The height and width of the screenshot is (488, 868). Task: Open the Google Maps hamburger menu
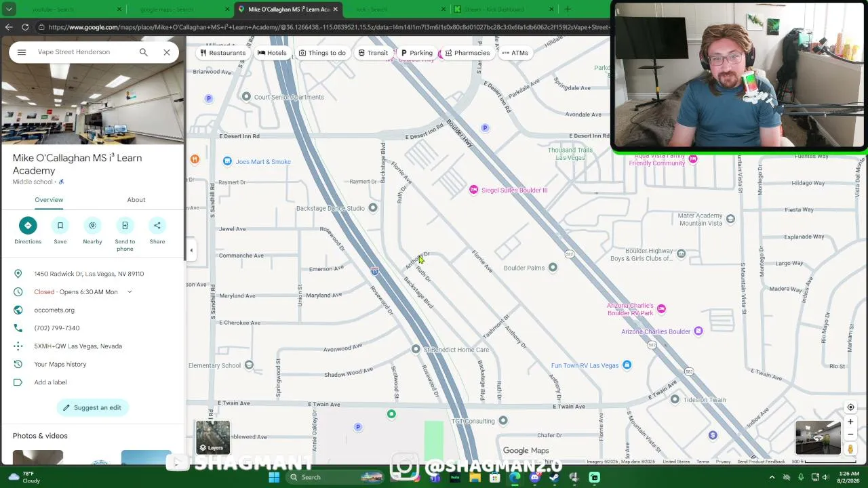(x=22, y=52)
